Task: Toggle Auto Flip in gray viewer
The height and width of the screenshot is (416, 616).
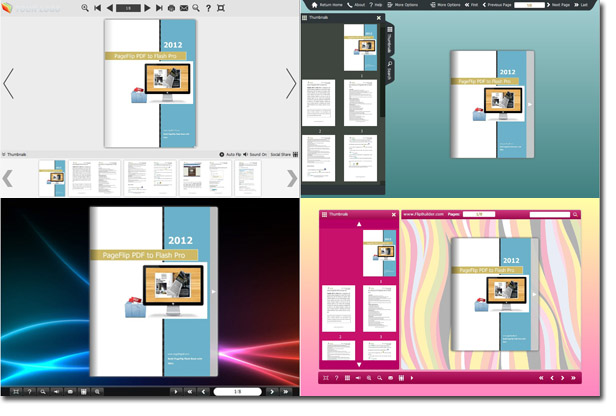Action: click(x=230, y=154)
